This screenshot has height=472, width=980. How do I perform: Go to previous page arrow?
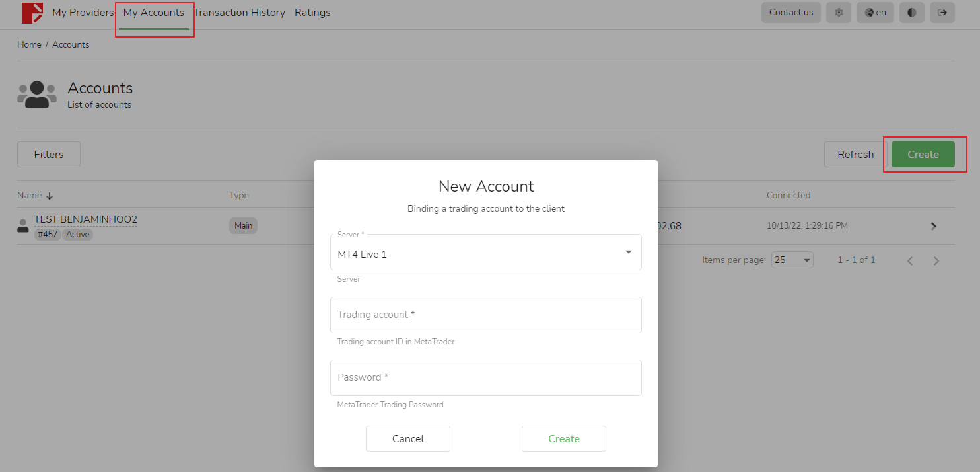[910, 260]
